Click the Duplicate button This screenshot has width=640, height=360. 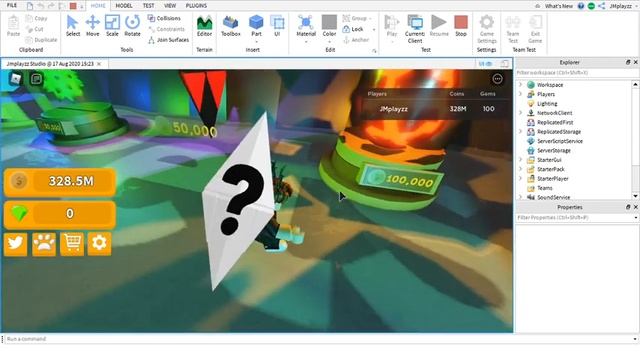point(41,40)
